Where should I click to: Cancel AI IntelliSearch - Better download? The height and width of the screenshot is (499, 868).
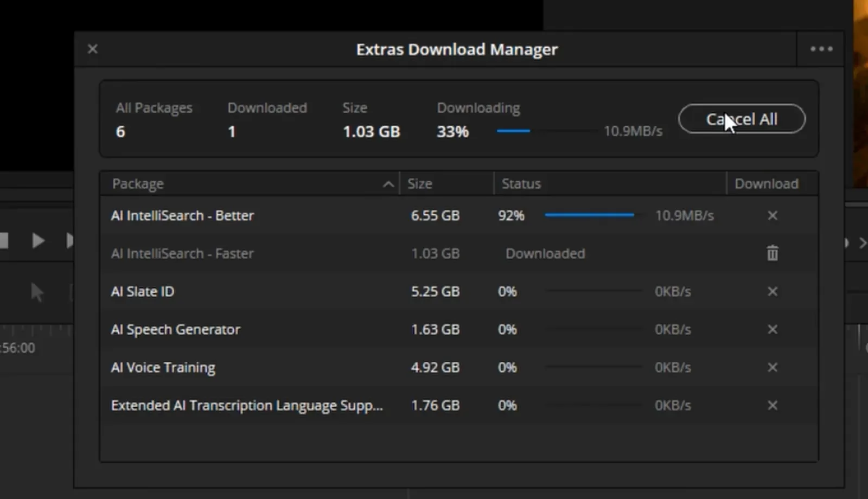(x=773, y=215)
